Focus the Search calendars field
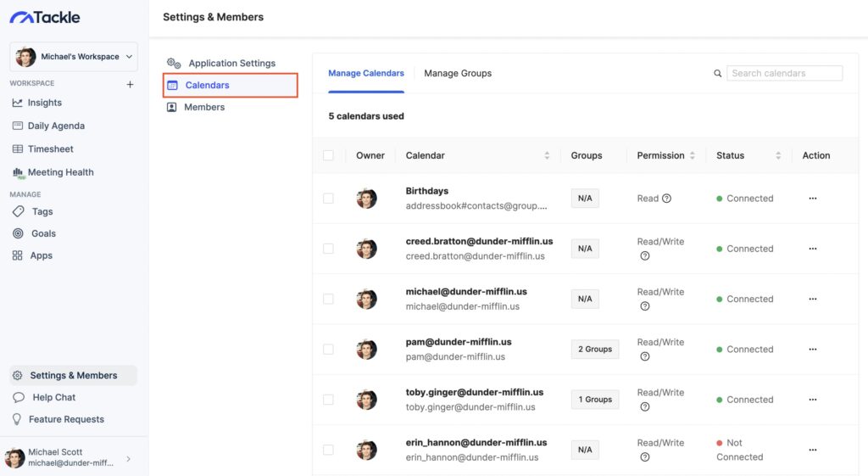Screen dimensions: 868x476 (x=784, y=73)
